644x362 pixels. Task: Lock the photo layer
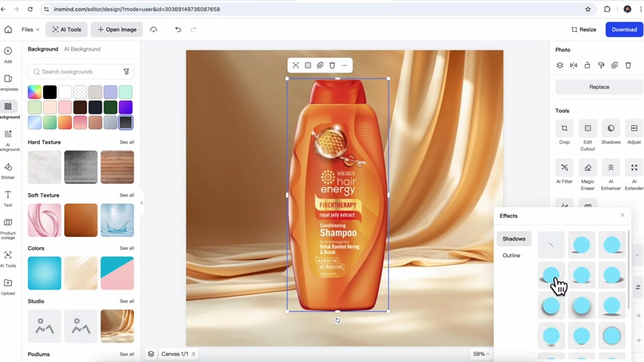pos(587,66)
